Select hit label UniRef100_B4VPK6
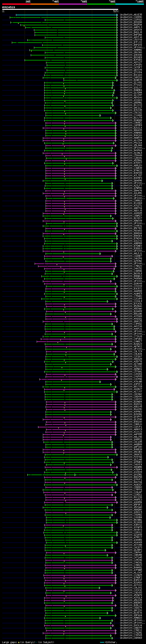This screenshot has width=146, height=644. pos(131,150)
